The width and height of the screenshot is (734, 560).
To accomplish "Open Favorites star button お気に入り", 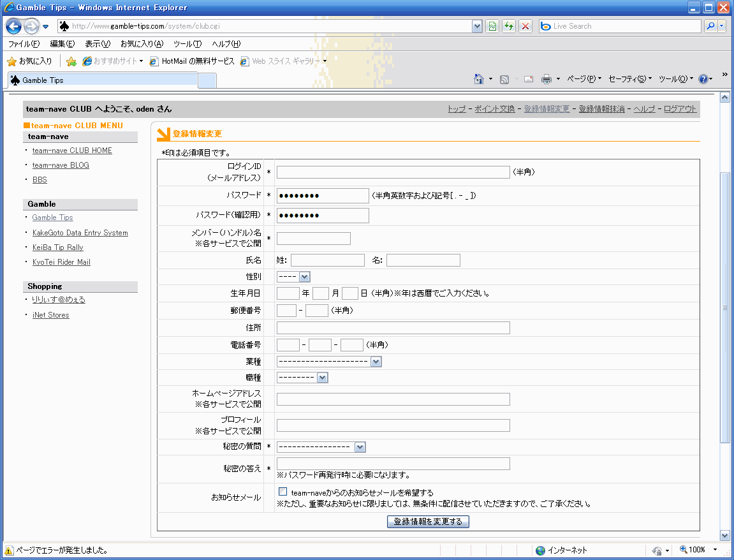I will (x=29, y=61).
